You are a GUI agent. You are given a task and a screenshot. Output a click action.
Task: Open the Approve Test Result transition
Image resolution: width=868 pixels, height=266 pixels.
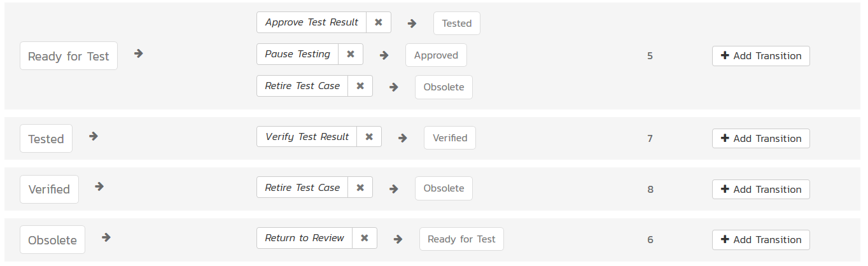click(312, 22)
